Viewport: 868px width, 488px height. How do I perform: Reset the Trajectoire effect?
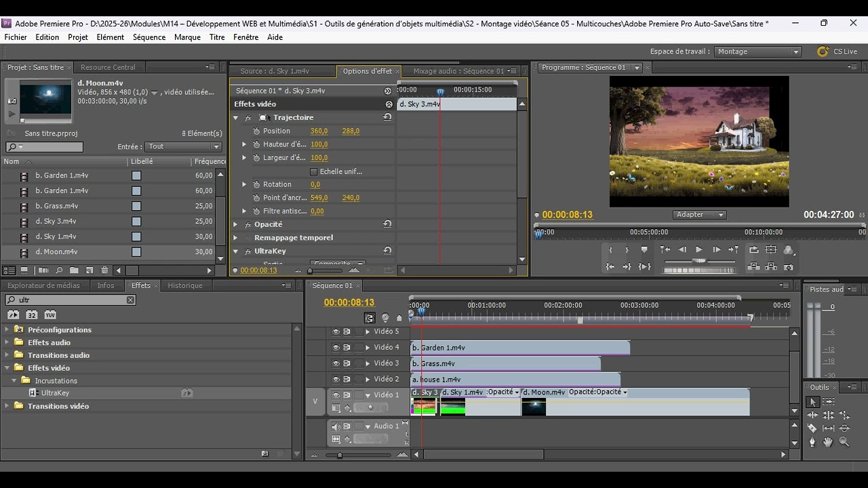tap(387, 117)
